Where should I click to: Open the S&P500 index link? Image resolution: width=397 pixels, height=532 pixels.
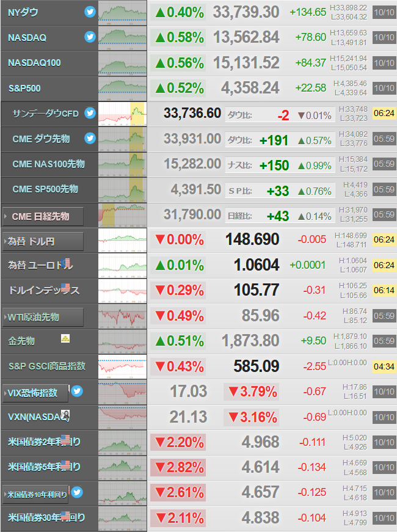[x=24, y=89]
